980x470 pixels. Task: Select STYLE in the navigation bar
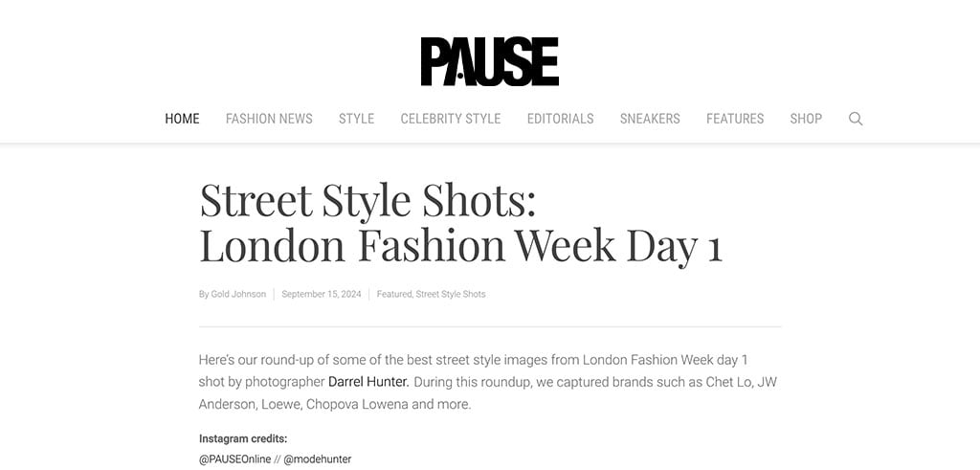pyautogui.click(x=356, y=119)
